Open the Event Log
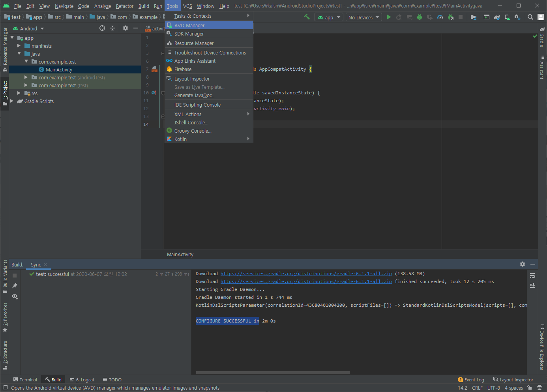 [471, 379]
